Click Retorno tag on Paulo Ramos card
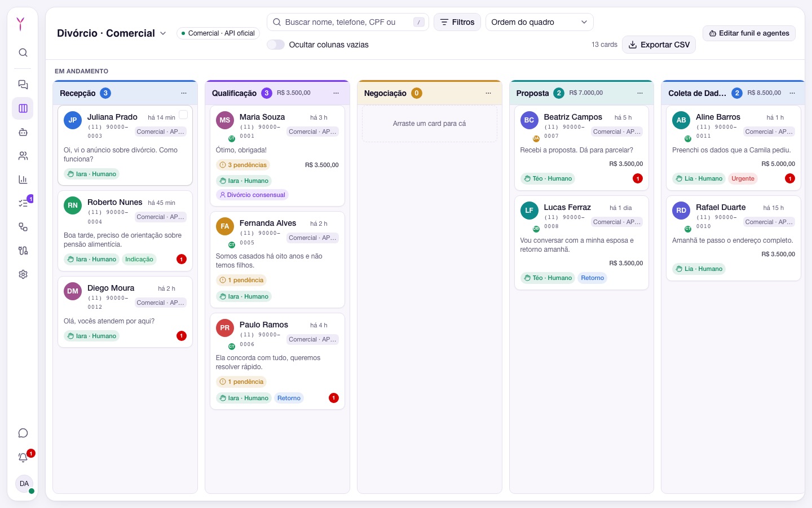The height and width of the screenshot is (508, 812). [x=289, y=398]
